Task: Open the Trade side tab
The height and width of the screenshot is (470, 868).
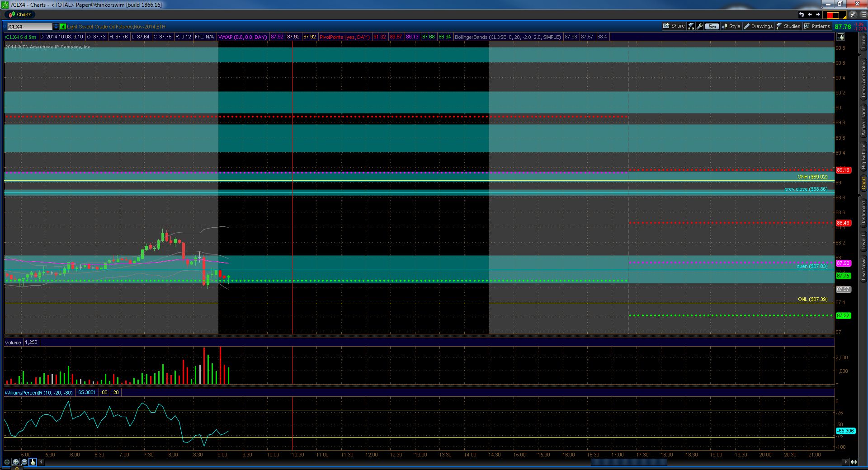Action: (863, 42)
